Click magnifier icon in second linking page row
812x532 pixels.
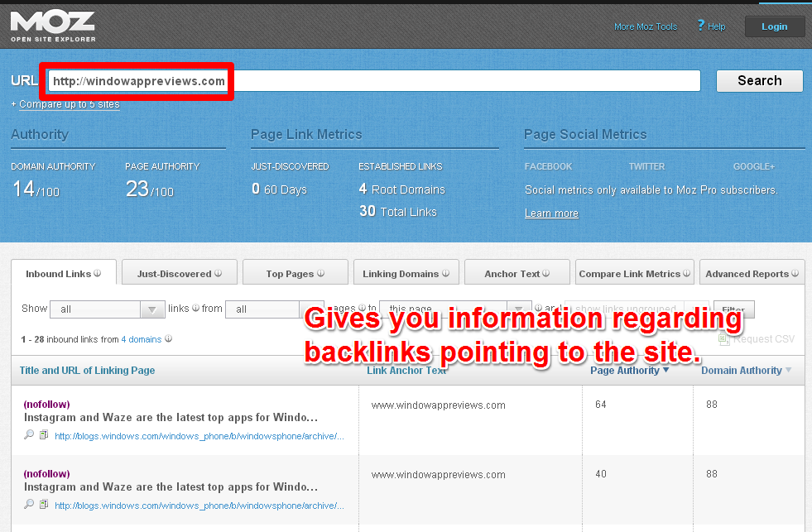point(29,504)
